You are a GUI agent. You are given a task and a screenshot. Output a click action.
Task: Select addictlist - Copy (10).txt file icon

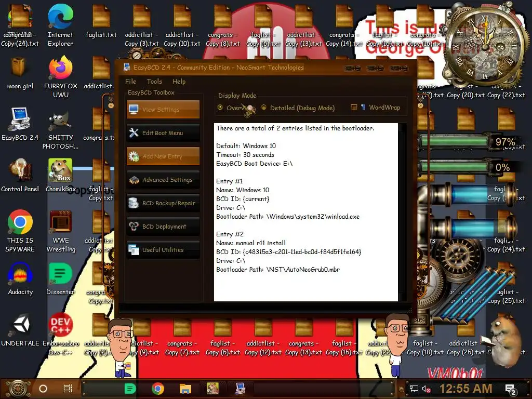pos(182,26)
